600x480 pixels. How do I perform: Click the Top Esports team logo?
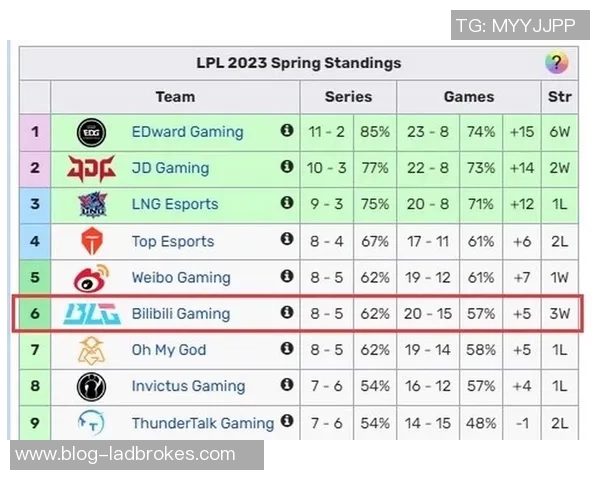91,241
